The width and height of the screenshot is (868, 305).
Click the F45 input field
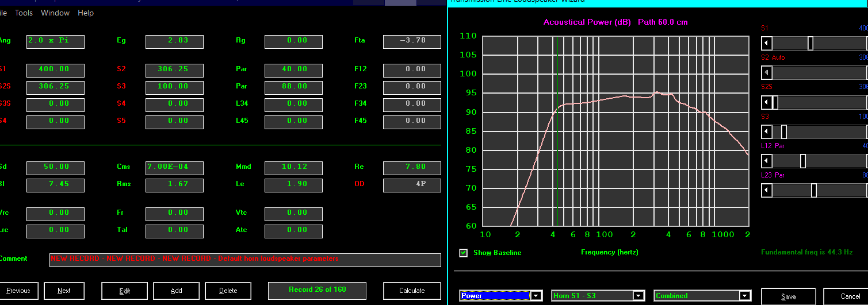(x=412, y=122)
